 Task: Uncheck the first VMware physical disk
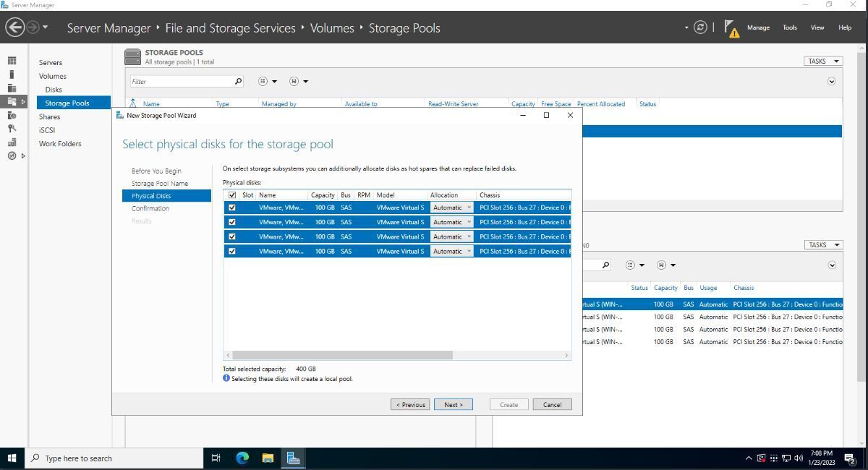click(232, 207)
